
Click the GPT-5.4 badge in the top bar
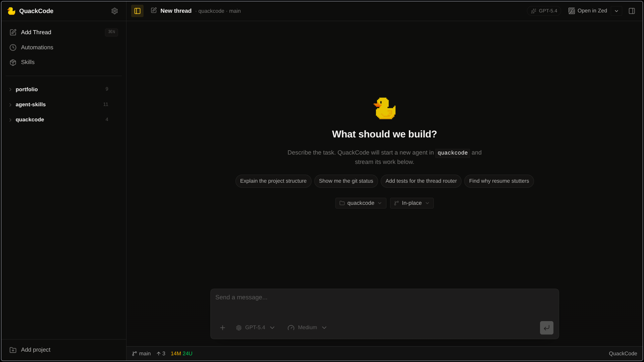click(544, 10)
